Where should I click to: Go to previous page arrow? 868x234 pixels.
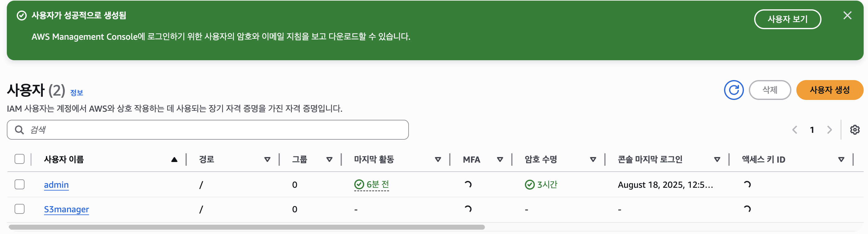pos(794,130)
